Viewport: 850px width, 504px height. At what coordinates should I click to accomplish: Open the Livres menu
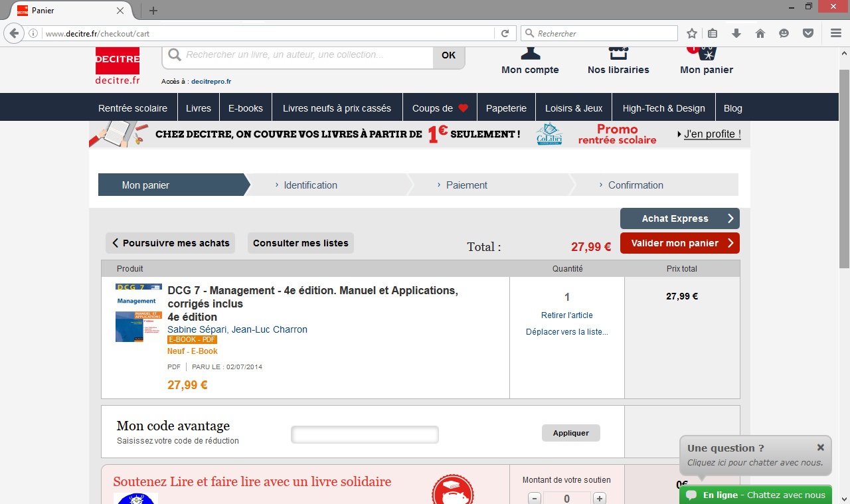[x=199, y=108]
